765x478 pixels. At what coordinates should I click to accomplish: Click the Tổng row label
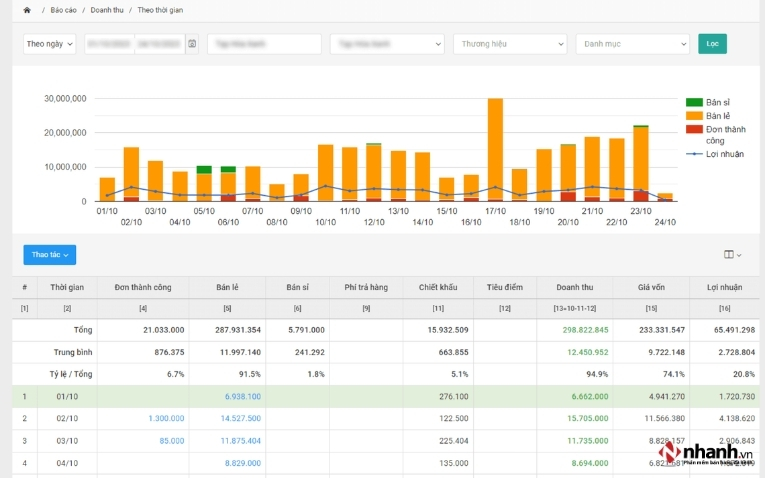click(83, 330)
